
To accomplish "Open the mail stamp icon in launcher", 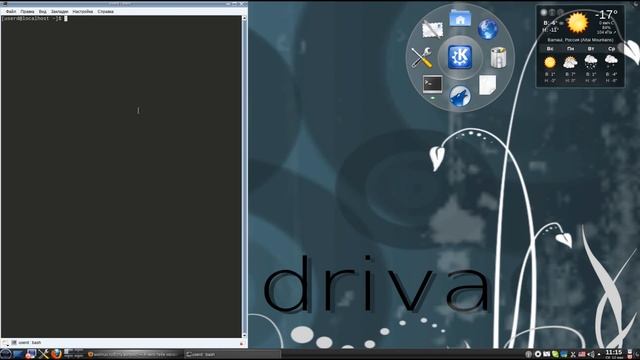I will pyautogui.click(x=433, y=29).
